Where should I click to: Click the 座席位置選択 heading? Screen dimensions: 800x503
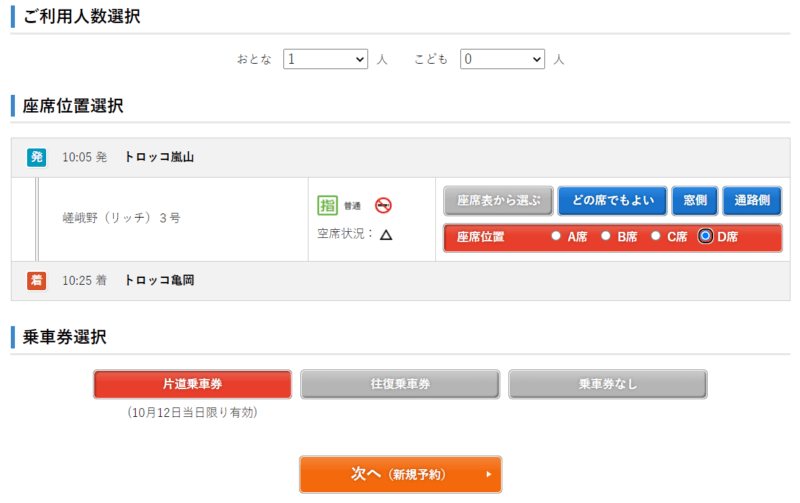[x=73, y=106]
